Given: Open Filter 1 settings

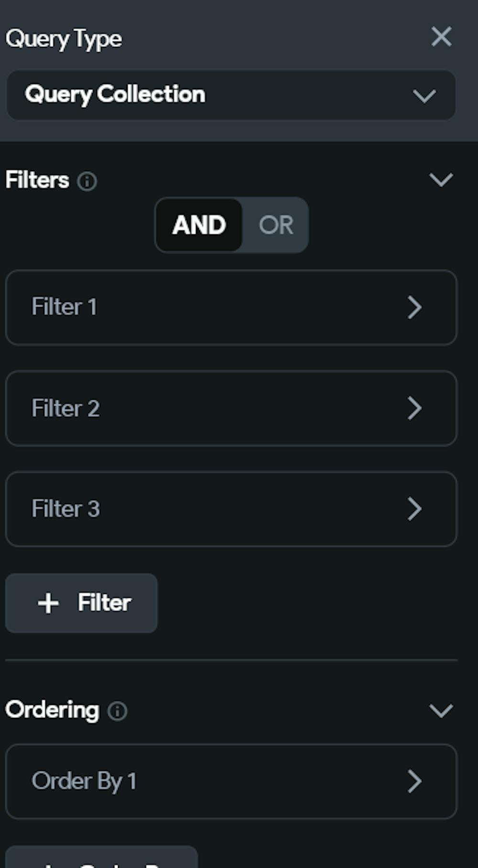Looking at the screenshot, I should click(x=230, y=307).
